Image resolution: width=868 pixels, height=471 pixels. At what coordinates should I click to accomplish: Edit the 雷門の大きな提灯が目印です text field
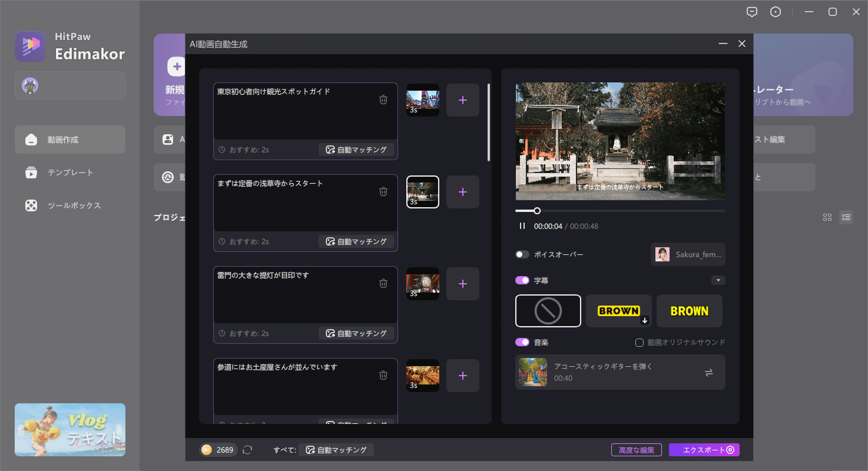point(306,294)
